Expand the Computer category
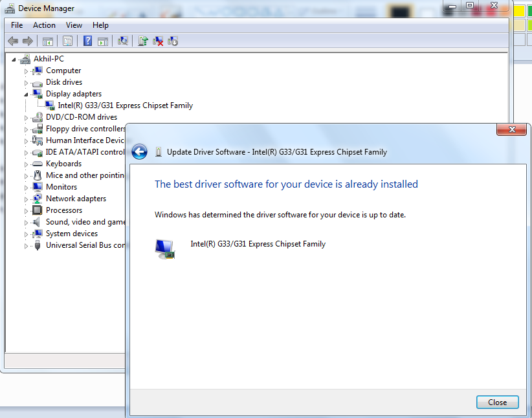 tap(26, 71)
